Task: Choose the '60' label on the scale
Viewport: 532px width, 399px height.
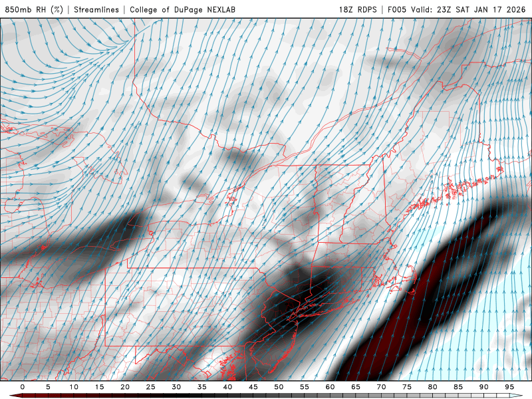Action: pos(330,387)
